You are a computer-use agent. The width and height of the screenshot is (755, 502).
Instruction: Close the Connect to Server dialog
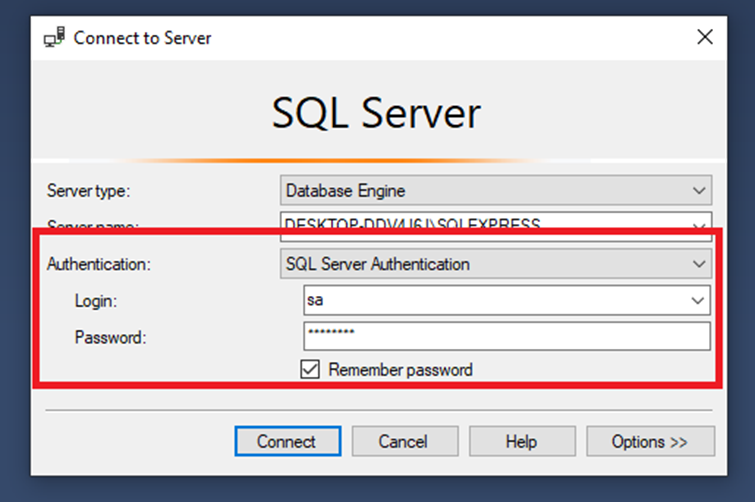click(705, 37)
